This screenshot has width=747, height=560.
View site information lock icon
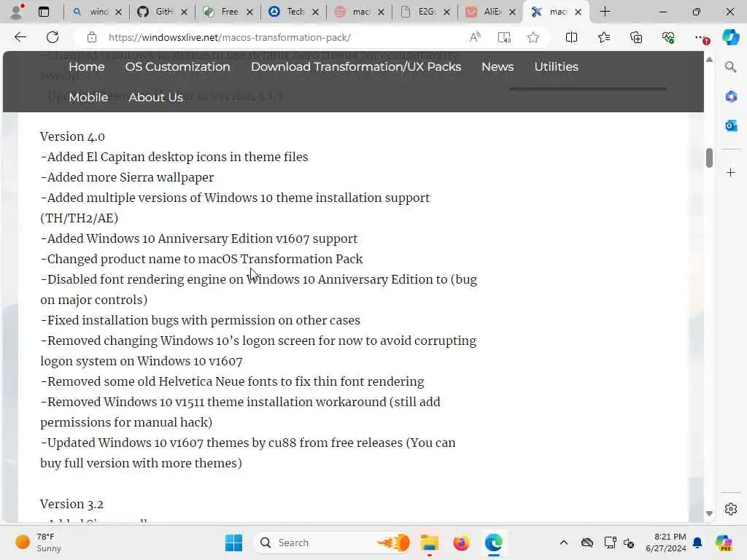[91, 37]
